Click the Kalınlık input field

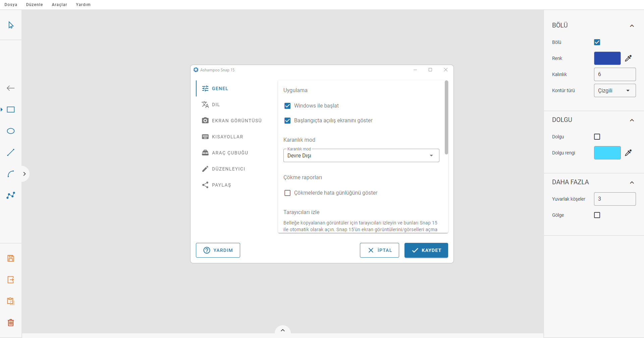click(x=614, y=74)
